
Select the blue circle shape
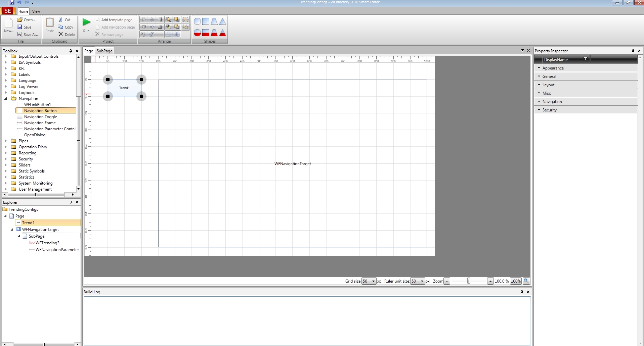point(197,21)
